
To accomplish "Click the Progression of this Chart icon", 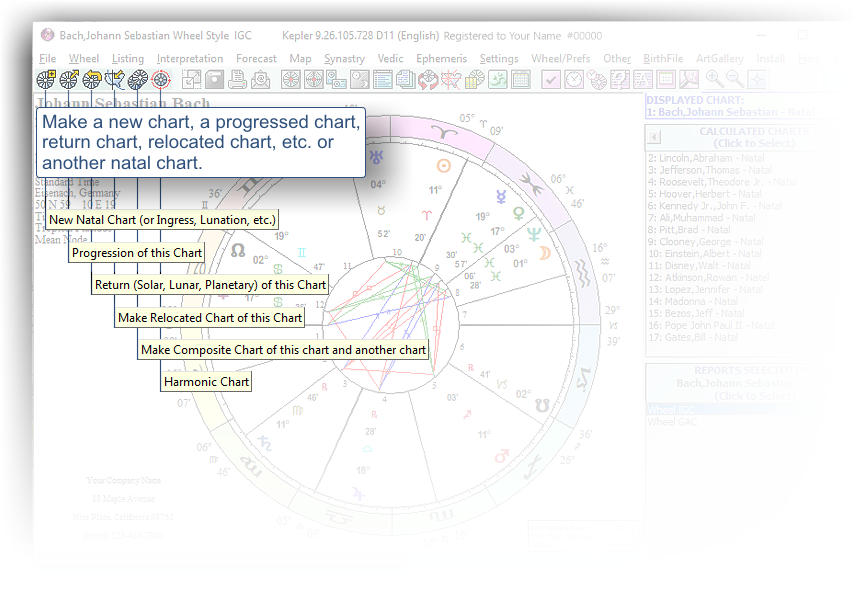I will (69, 79).
